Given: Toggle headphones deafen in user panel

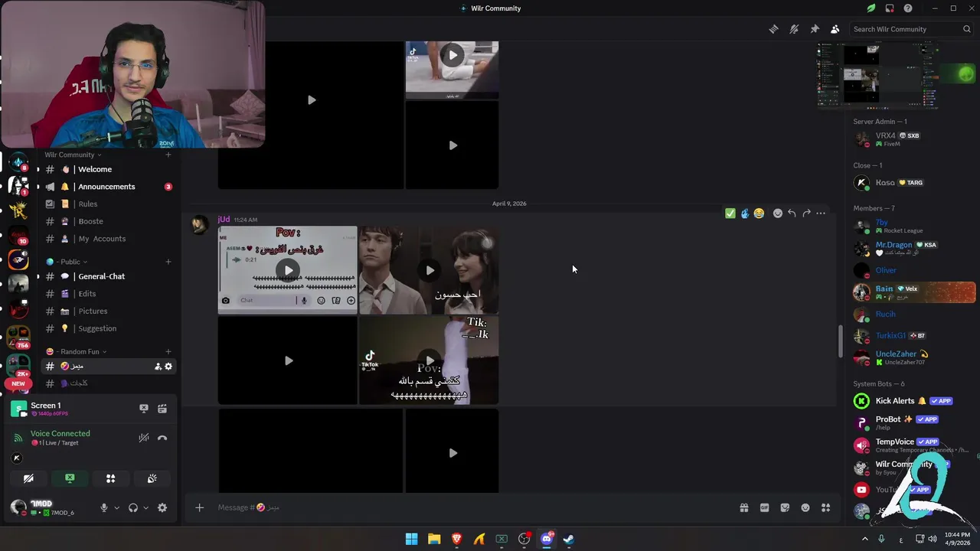Looking at the screenshot, I should [x=133, y=507].
